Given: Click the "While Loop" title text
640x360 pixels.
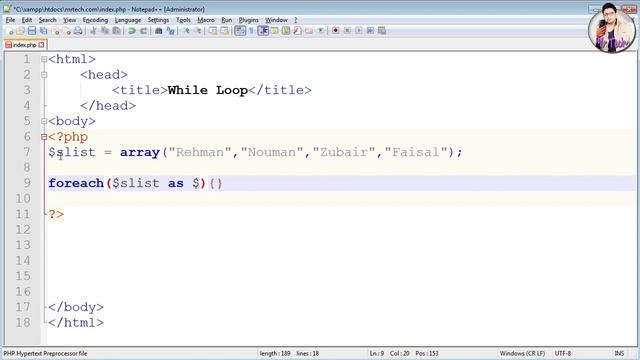Looking at the screenshot, I should [x=208, y=90].
